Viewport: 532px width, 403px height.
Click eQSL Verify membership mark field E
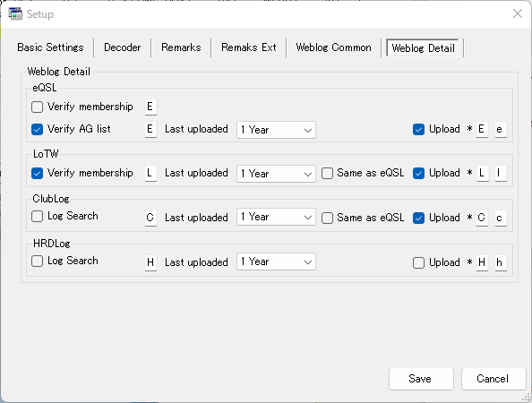(150, 107)
